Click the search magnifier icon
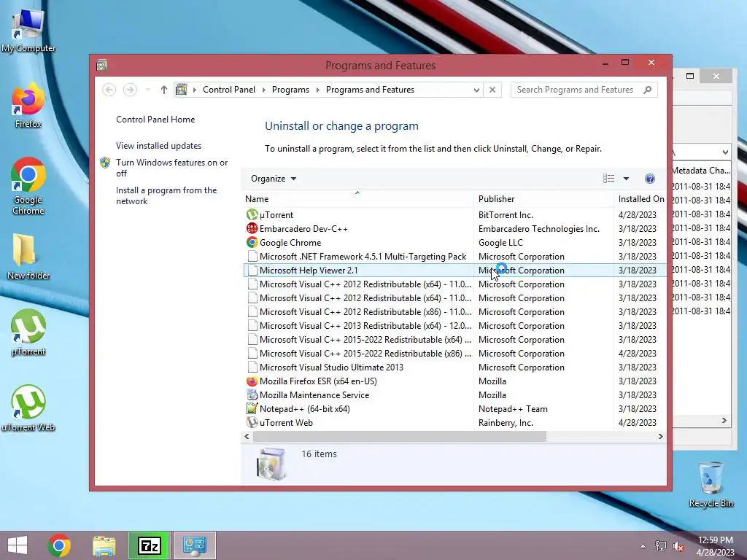 pyautogui.click(x=648, y=90)
